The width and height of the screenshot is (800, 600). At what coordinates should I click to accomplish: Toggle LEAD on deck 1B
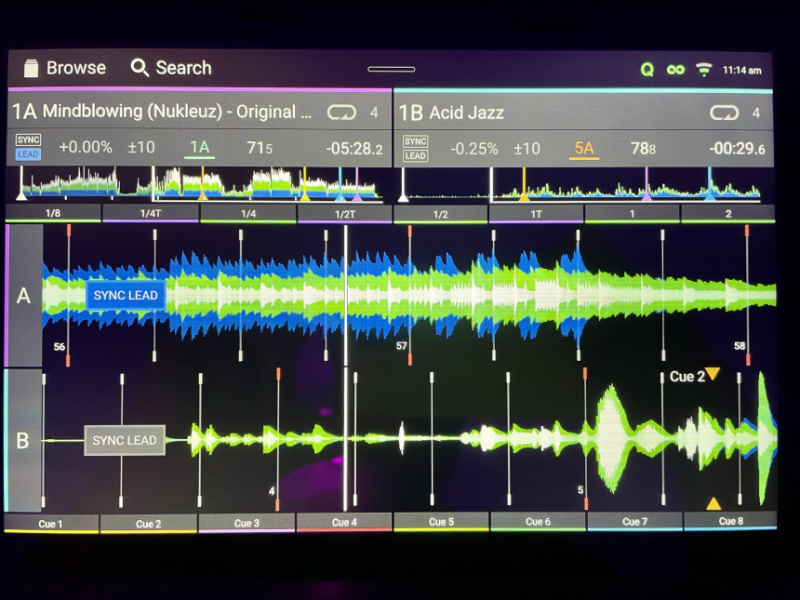coord(415,156)
